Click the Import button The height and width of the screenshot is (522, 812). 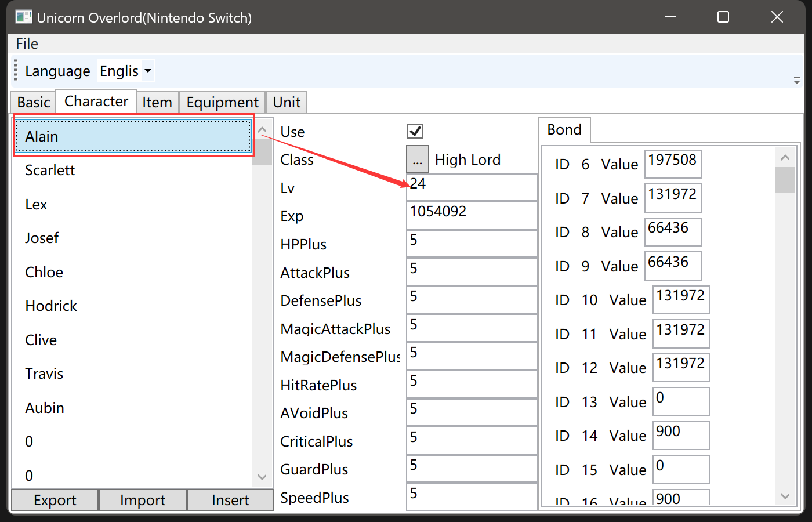click(143, 500)
